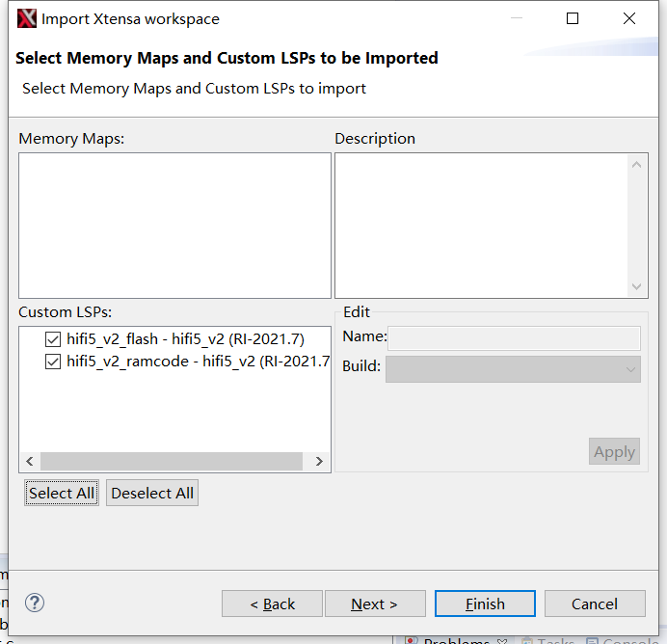The image size is (667, 644).
Task: Proceed with the Next > button
Action: tap(375, 604)
